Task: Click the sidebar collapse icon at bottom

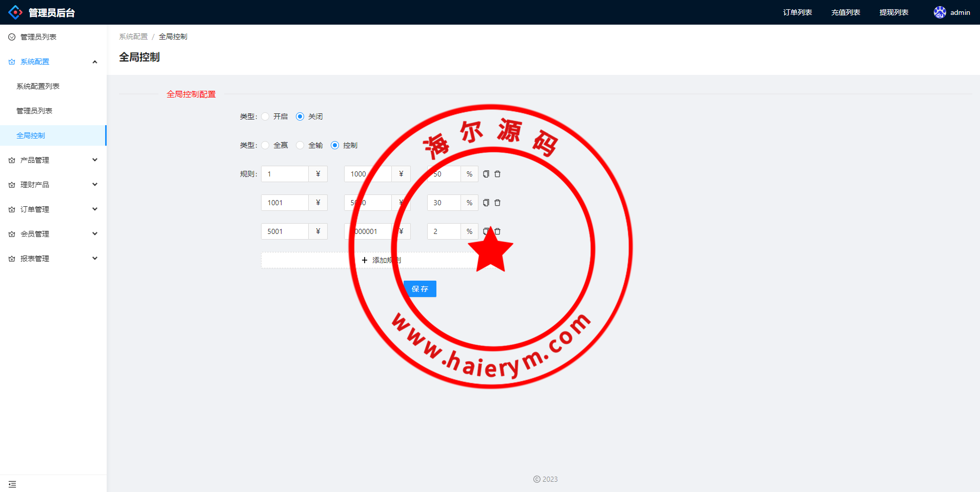Action: (x=12, y=484)
